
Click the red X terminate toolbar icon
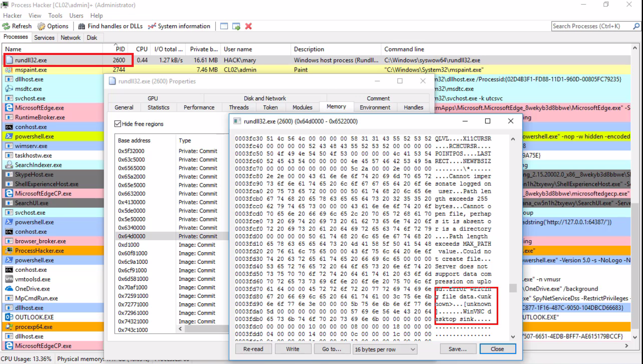pyautogui.click(x=248, y=26)
